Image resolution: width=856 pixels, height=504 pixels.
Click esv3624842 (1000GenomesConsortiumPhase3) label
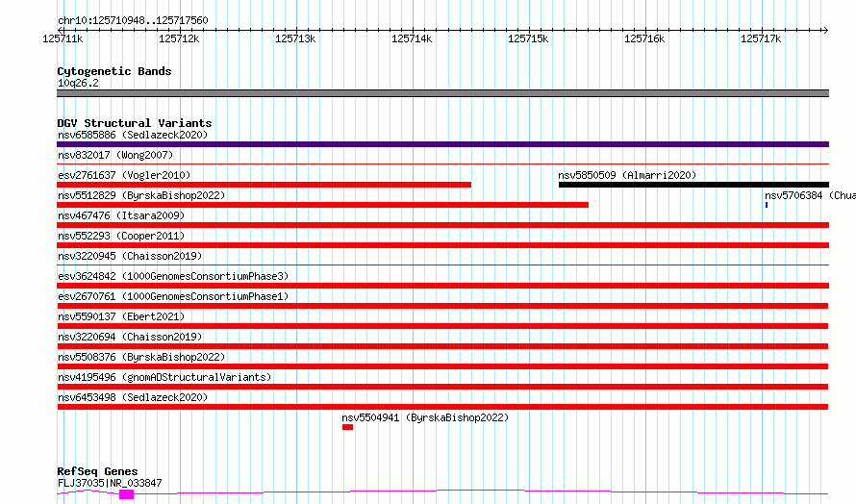pos(173,276)
